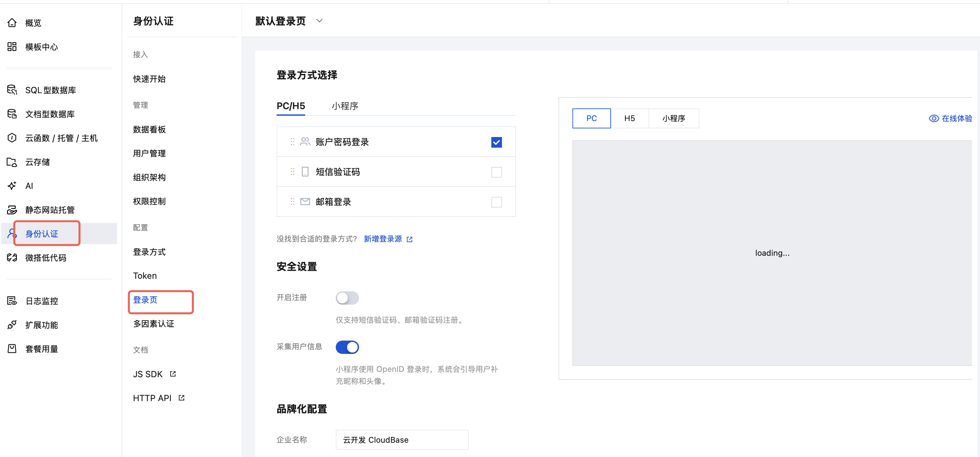Click the 企业名称 input field
The image size is (980, 457).
(x=402, y=439)
